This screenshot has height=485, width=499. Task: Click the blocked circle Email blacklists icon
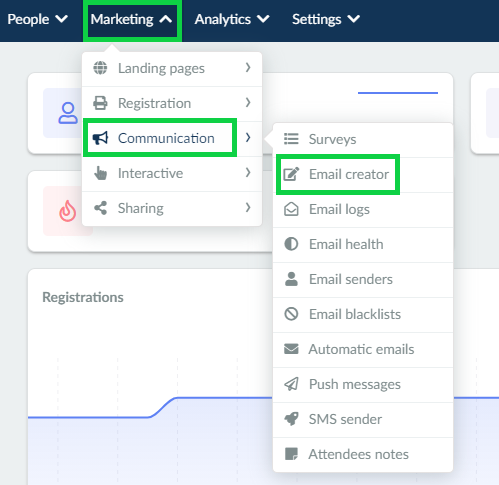click(291, 314)
